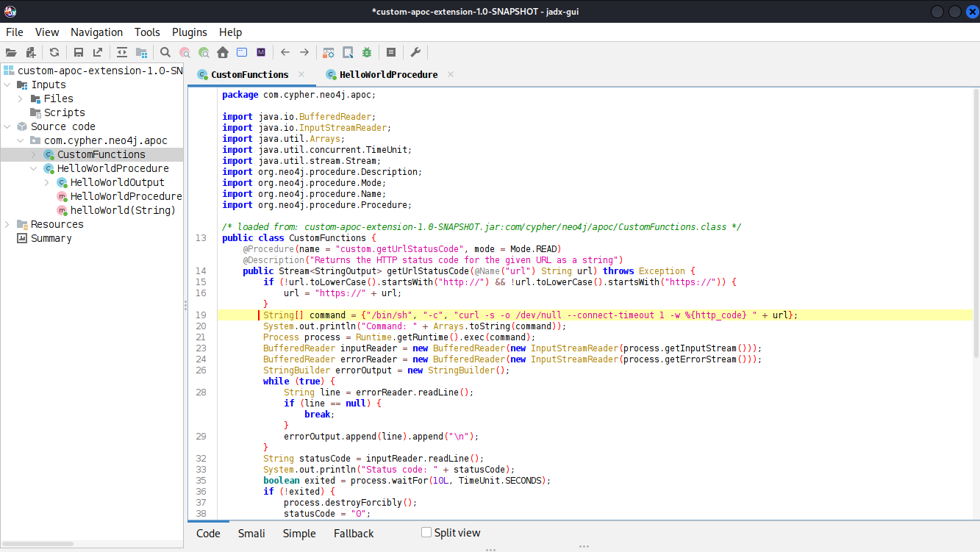
Task: Click the purple M manifest icon
Action: (261, 52)
